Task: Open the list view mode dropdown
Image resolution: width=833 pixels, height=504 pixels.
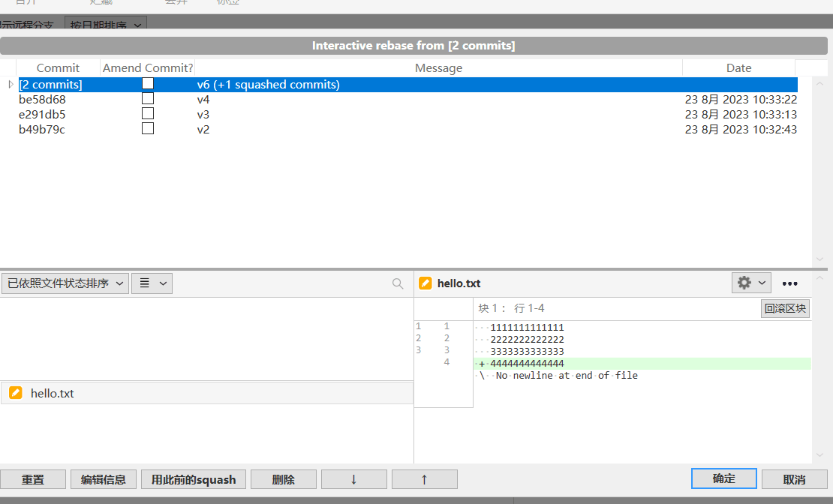Action: coord(152,283)
